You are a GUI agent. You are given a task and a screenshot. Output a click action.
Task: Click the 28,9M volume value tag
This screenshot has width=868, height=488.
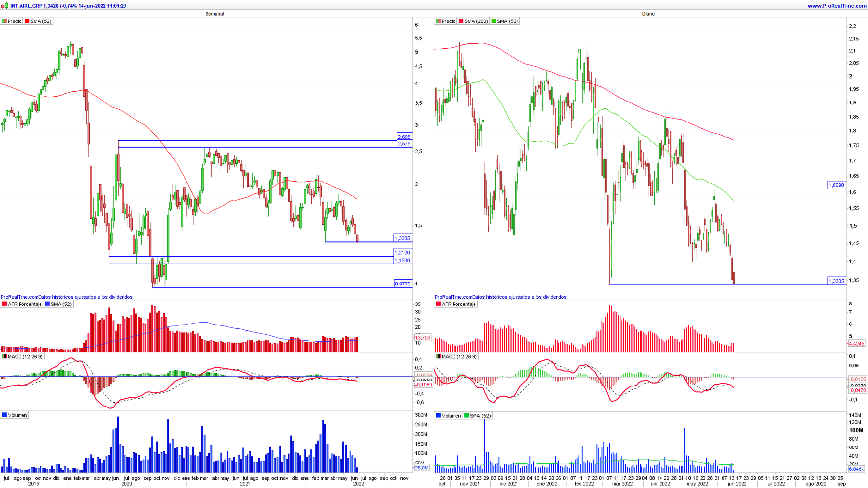pos(421,468)
